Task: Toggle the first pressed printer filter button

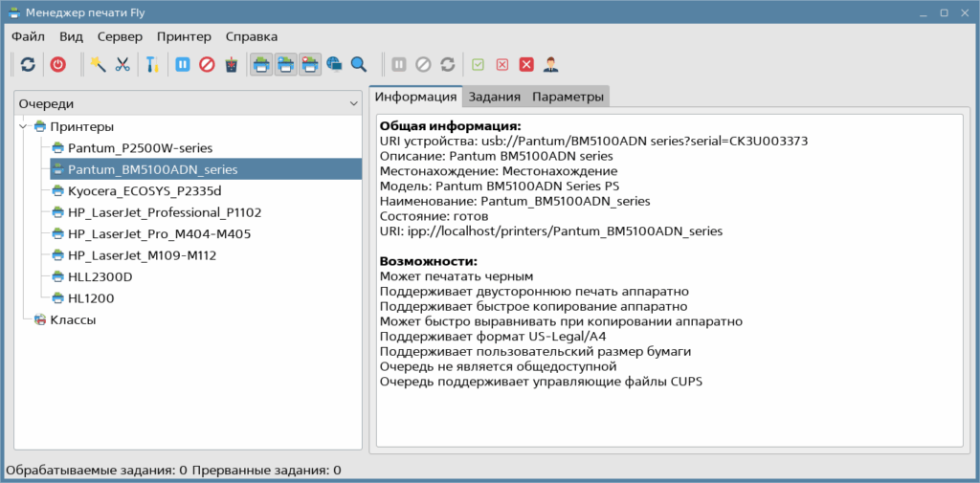Action: pyautogui.click(x=261, y=64)
